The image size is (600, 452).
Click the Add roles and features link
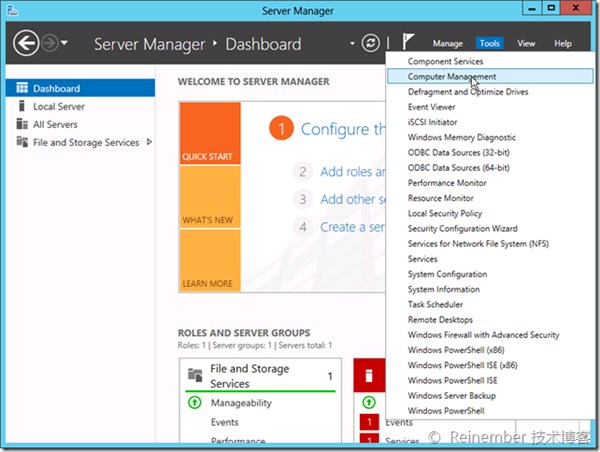pyautogui.click(x=350, y=172)
